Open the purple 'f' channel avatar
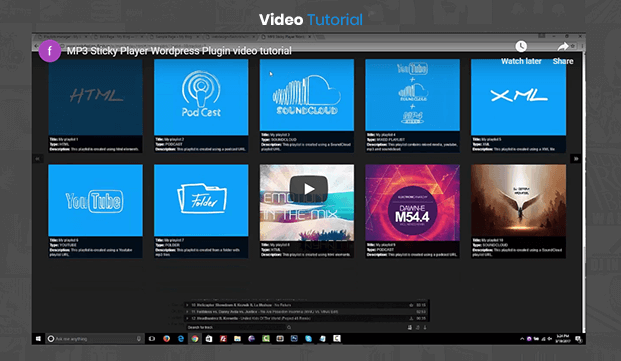 click(x=50, y=51)
